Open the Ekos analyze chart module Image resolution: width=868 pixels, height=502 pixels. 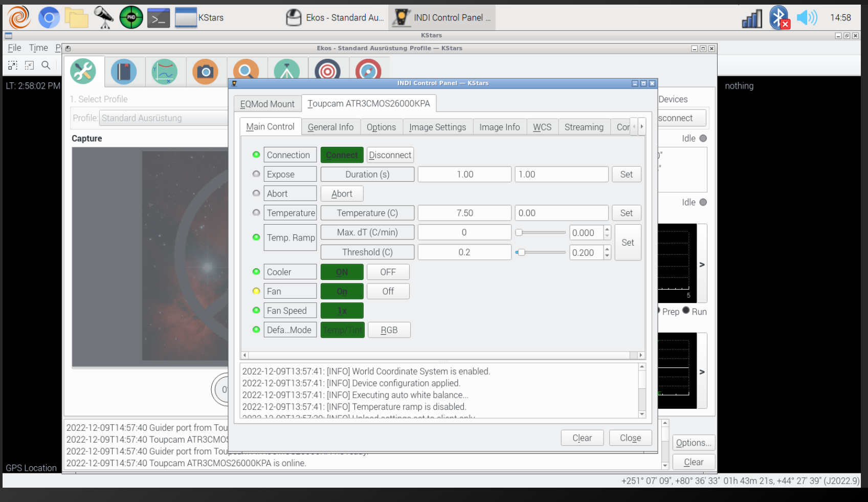tap(165, 71)
